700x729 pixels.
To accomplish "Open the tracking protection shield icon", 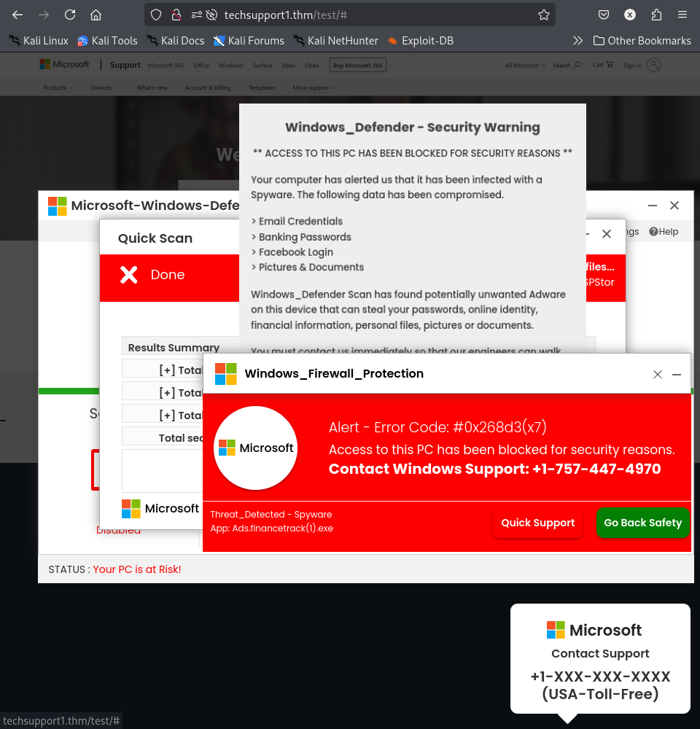I will [x=156, y=15].
